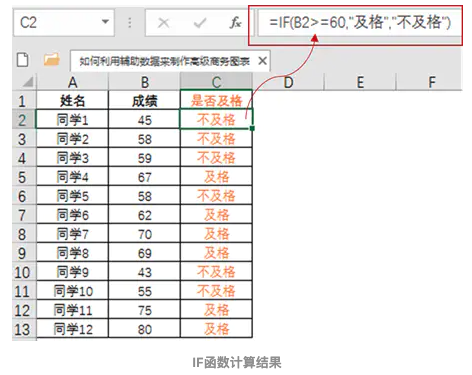472x375 pixels.
Task: Click cell 同学9
Action: coord(72,272)
